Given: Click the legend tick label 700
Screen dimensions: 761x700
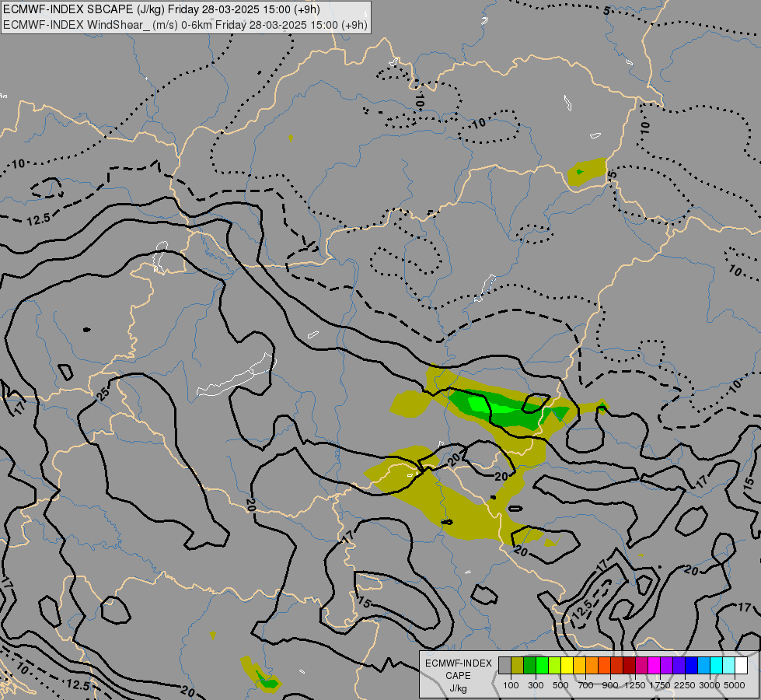Looking at the screenshot, I should pos(586,685).
